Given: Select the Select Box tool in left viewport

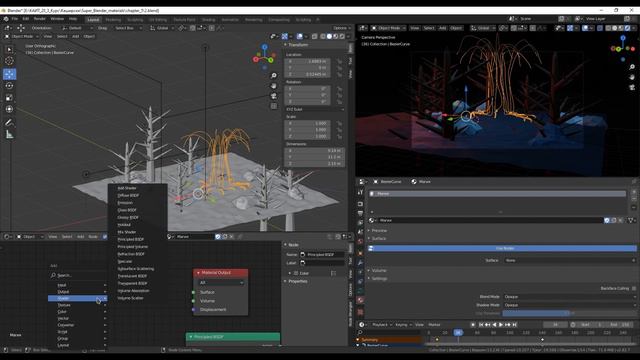Looking at the screenshot, I should [x=9, y=49].
